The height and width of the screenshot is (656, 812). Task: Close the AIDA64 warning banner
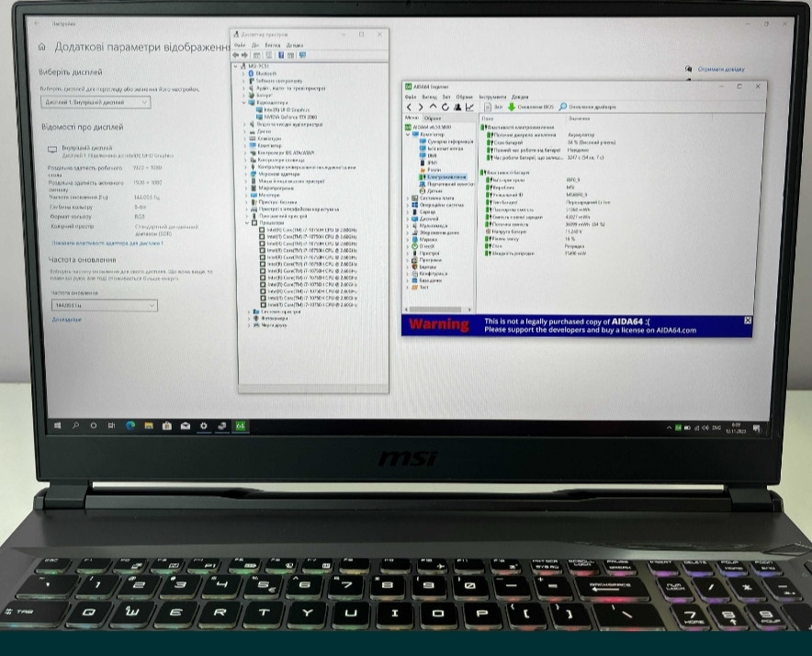(747, 321)
